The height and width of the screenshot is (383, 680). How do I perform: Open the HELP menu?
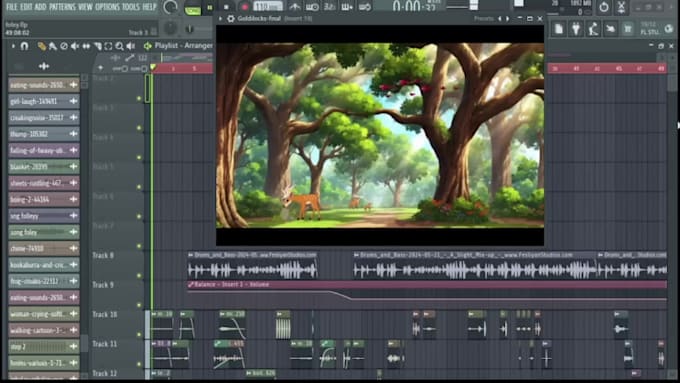pyautogui.click(x=149, y=7)
